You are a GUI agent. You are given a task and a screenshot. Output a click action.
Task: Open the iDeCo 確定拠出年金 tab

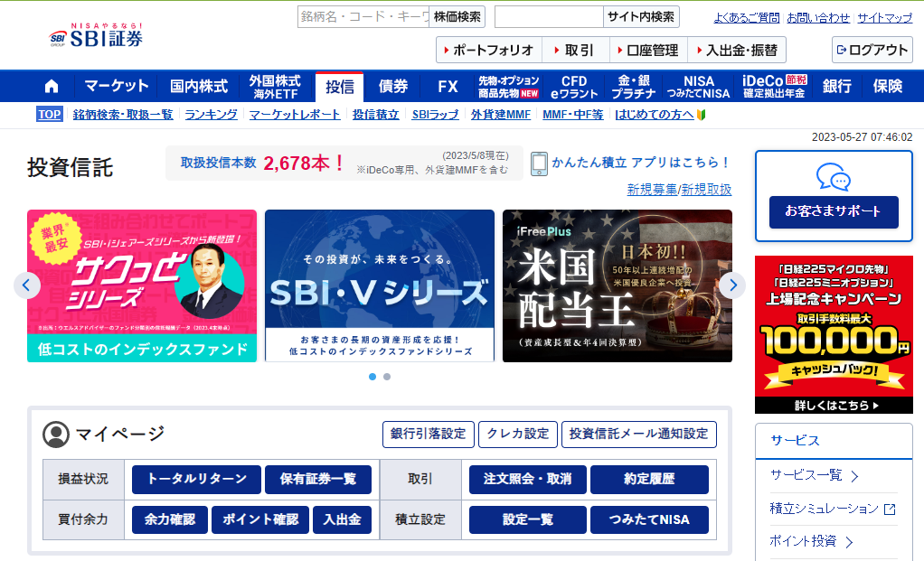(774, 87)
